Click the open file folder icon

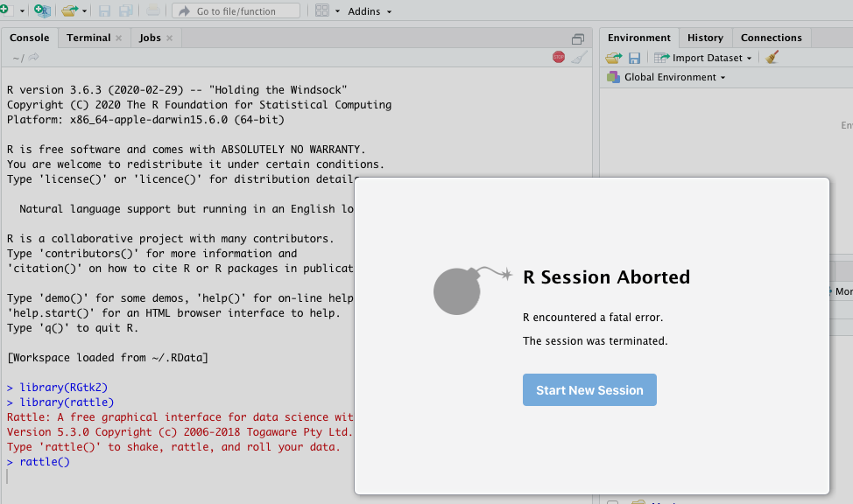click(69, 10)
